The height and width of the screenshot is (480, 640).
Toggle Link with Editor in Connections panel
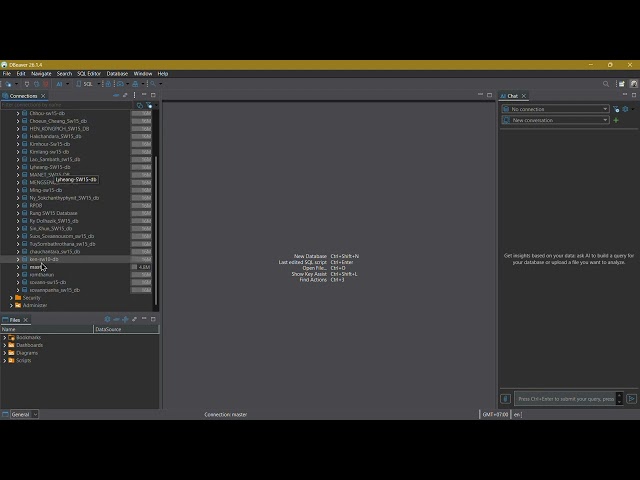coord(125,96)
